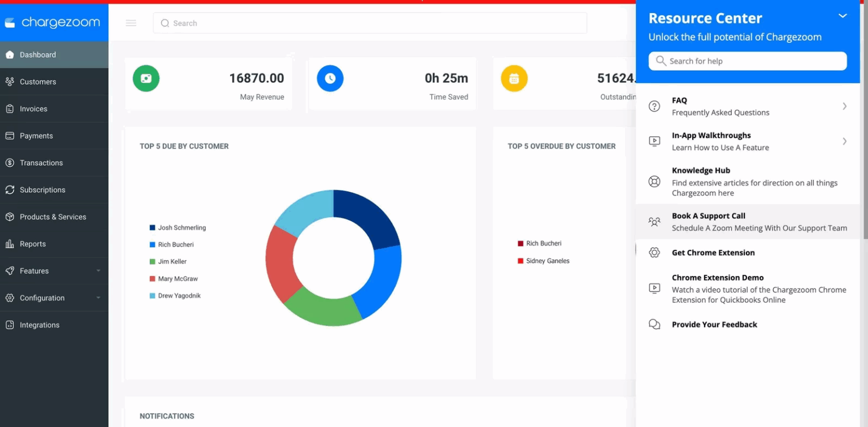The image size is (868, 427).
Task: Click the green May Revenue icon
Action: tap(146, 78)
